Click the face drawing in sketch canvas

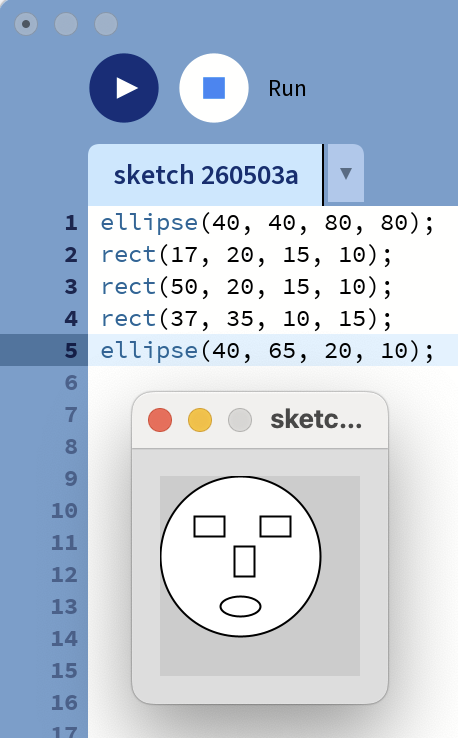coord(241,556)
